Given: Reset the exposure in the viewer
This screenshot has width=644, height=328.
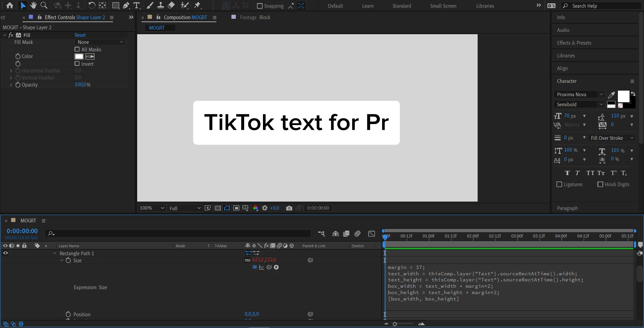Looking at the screenshot, I should tap(265, 208).
